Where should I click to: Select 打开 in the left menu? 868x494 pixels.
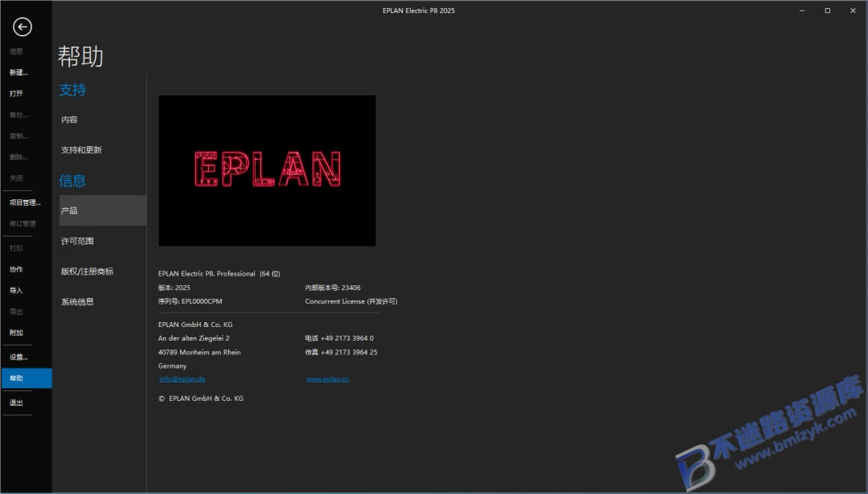(x=16, y=93)
